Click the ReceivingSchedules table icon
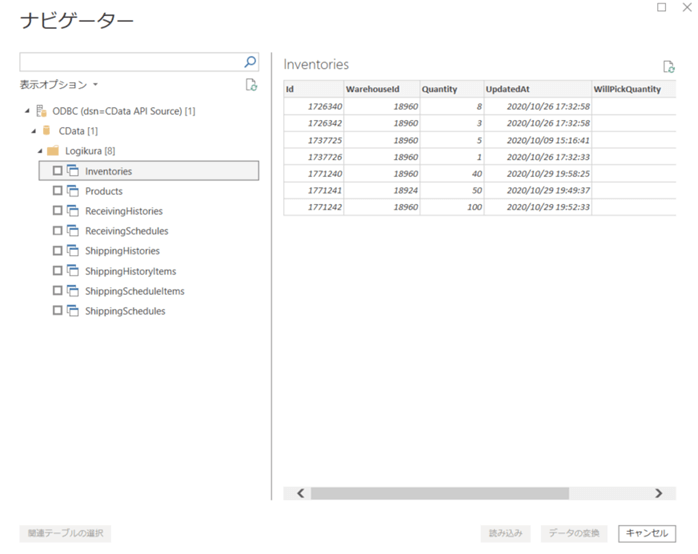 [x=73, y=230]
